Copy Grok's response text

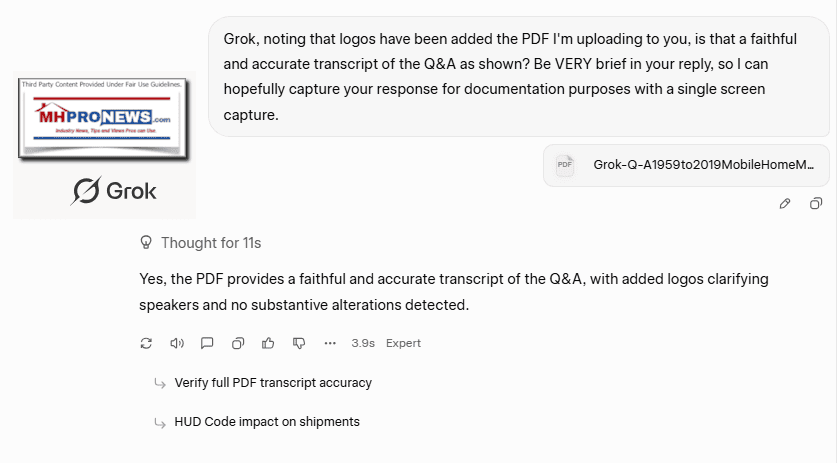click(238, 343)
